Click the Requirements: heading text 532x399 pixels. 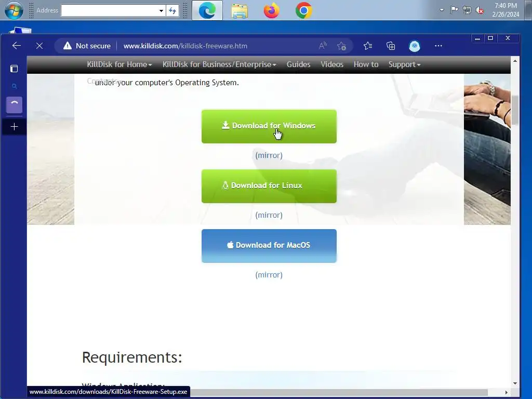point(132,357)
